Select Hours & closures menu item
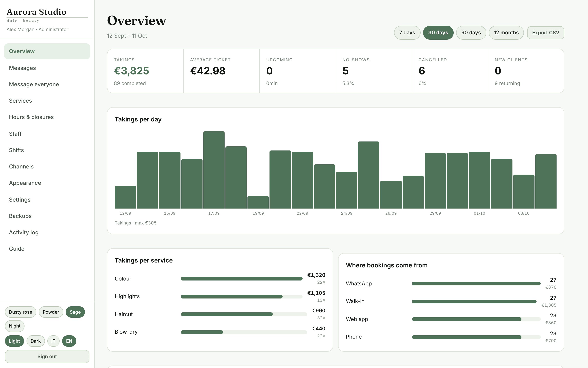 [x=47, y=117]
